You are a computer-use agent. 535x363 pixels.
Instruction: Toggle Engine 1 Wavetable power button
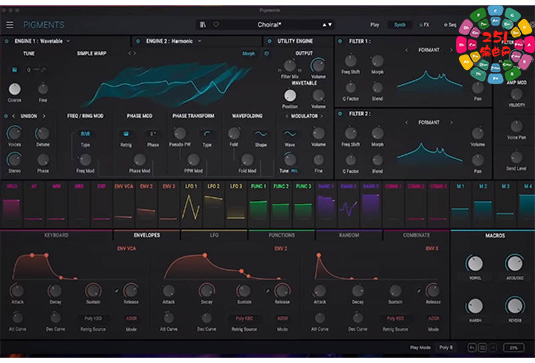point(6,41)
